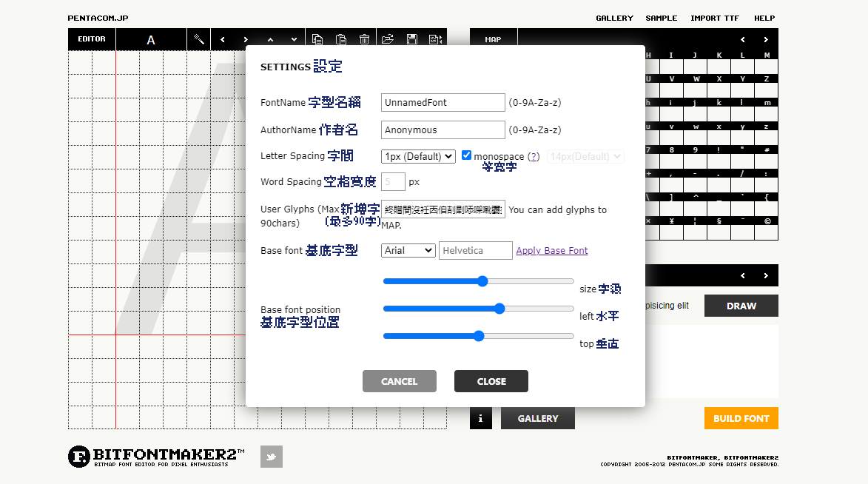
Task: Click the open file icon in the toolbar
Action: [388, 38]
